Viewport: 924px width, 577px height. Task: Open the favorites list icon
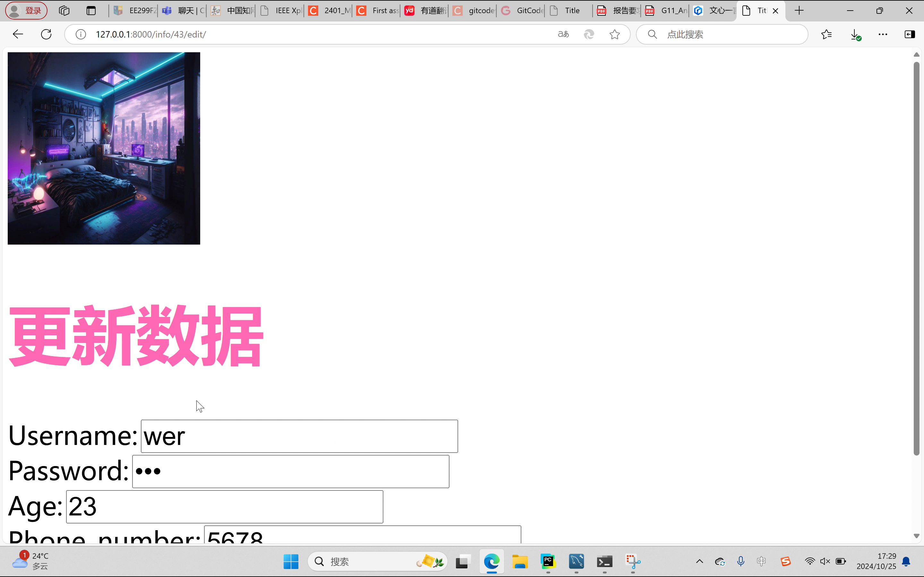click(826, 34)
